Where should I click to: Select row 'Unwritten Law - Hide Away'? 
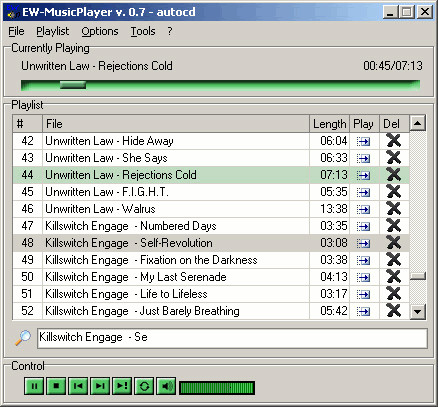click(x=211, y=141)
